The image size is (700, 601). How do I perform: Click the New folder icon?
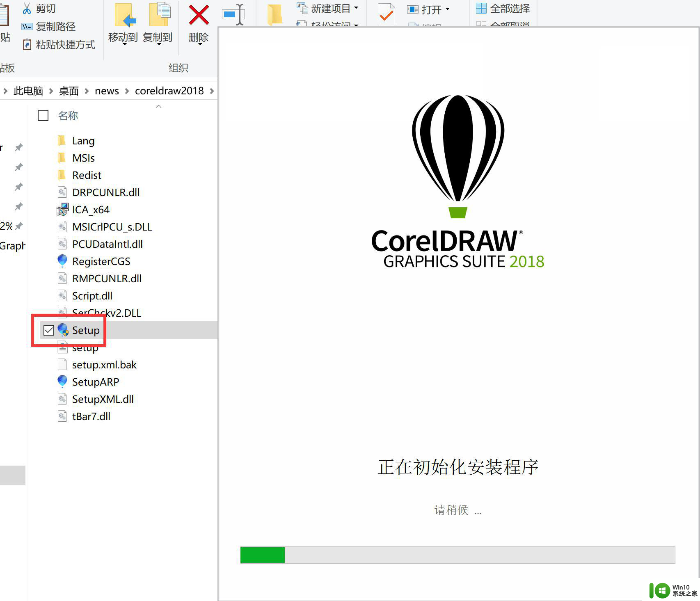tap(275, 15)
